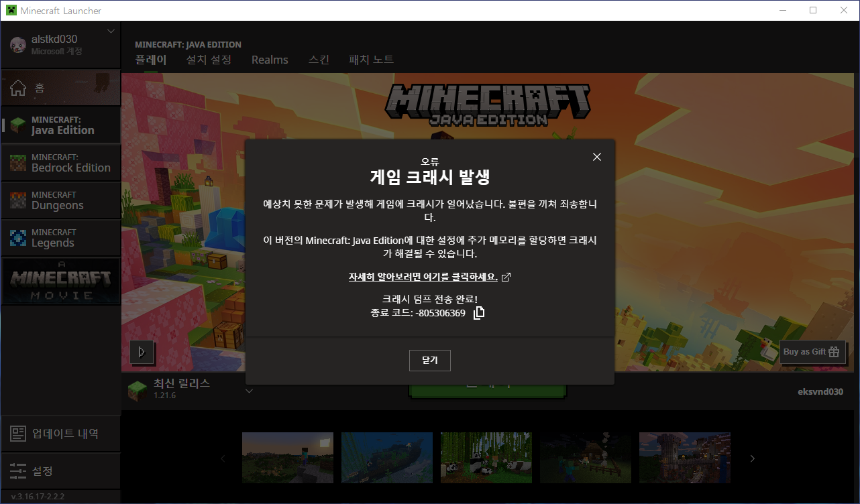
Task: Click the news icon beside 업데이트 내역
Action: pos(18,434)
